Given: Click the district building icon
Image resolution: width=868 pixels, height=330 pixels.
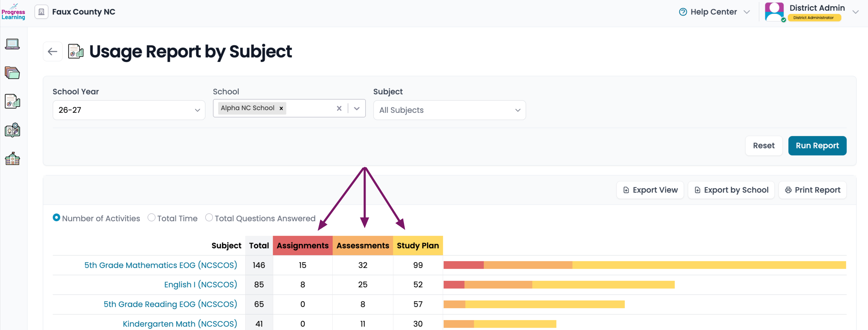Looking at the screenshot, I should coord(41,12).
